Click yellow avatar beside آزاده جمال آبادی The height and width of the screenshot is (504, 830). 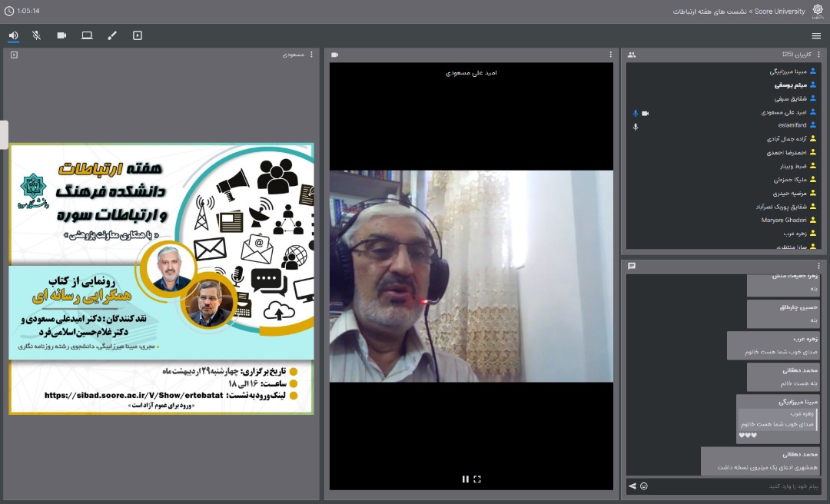tap(813, 139)
